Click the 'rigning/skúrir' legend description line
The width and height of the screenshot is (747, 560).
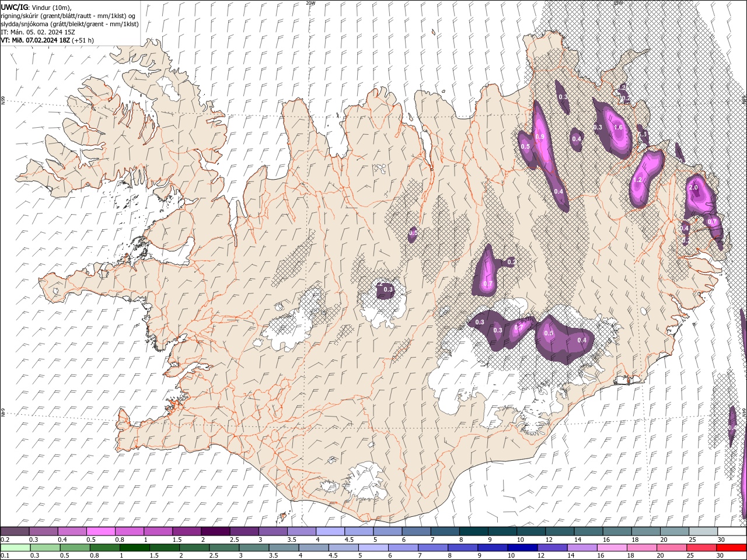(68, 16)
